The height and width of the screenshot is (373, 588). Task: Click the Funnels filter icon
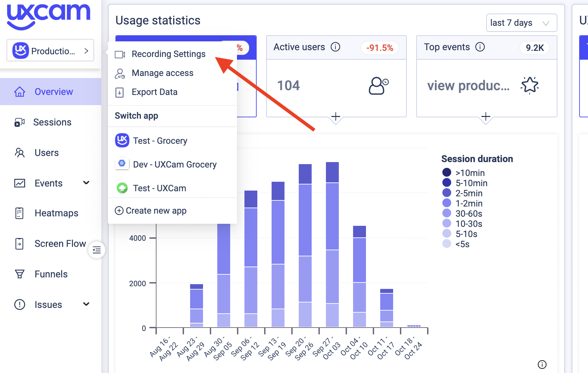pos(20,274)
